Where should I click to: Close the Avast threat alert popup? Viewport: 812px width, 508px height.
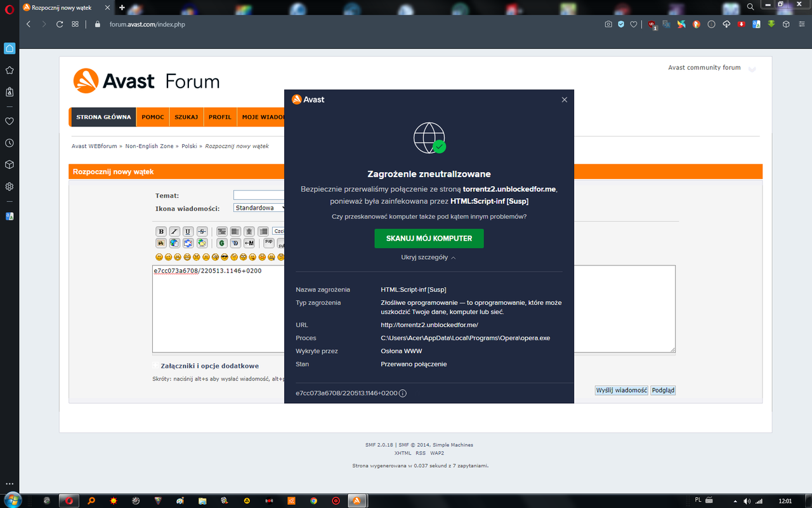[x=565, y=100]
